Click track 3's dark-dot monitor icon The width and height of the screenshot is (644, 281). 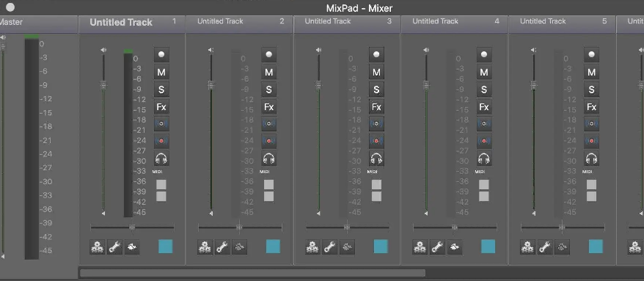pyautogui.click(x=376, y=124)
